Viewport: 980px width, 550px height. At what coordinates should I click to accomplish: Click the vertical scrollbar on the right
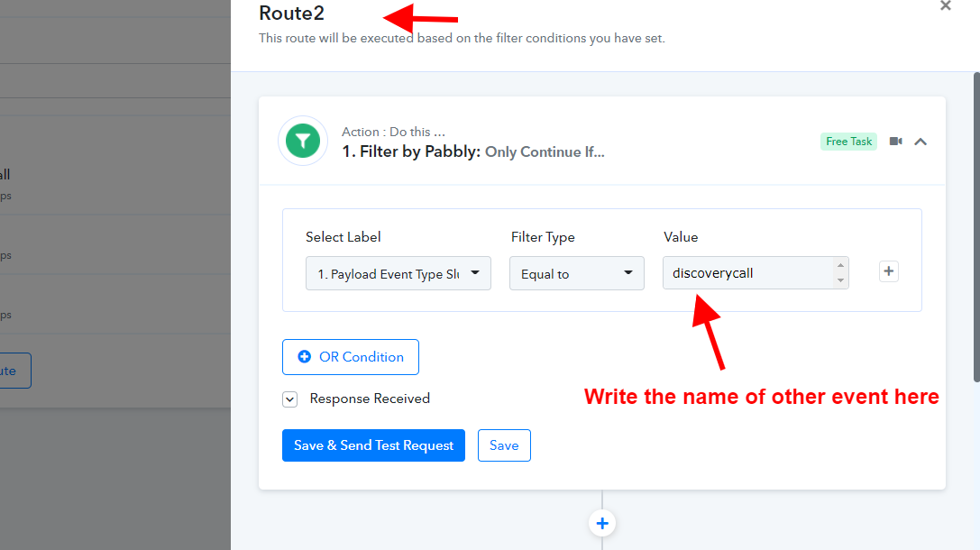(x=977, y=227)
